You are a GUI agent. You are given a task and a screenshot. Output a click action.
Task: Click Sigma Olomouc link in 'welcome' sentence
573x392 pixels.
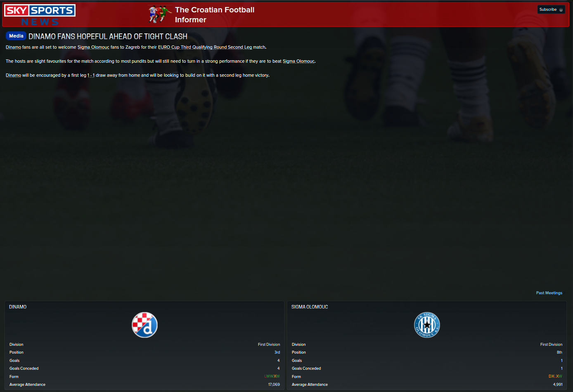point(93,47)
